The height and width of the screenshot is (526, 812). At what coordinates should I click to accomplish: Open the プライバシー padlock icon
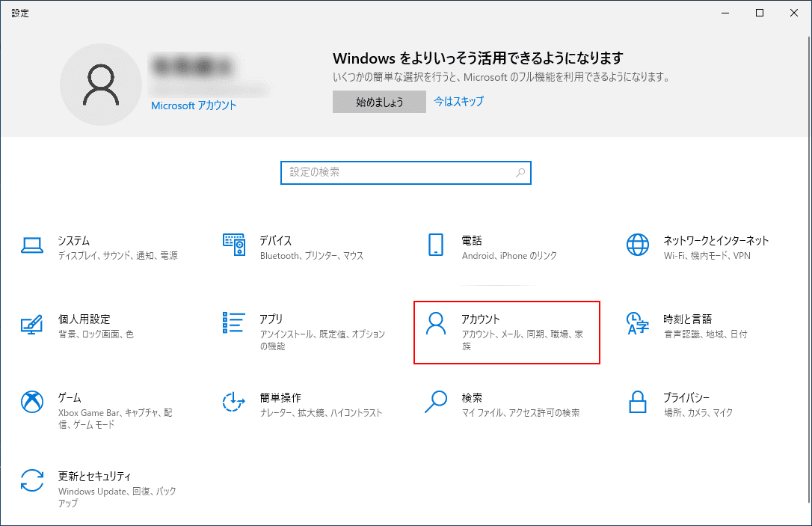[638, 402]
